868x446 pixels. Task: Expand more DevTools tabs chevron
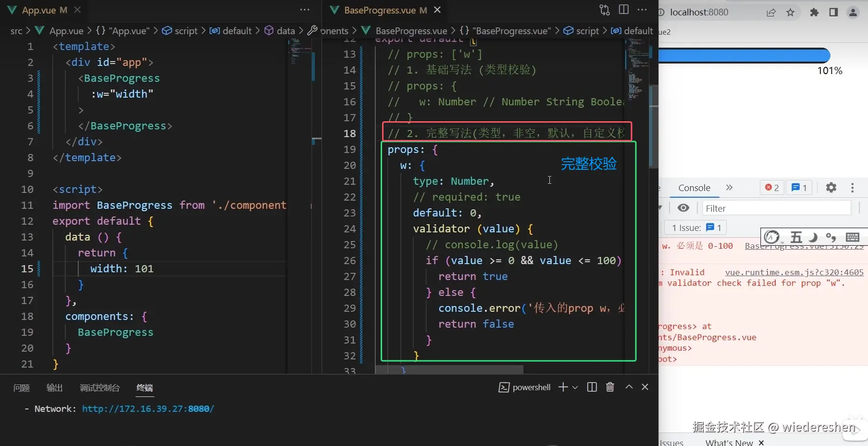(729, 188)
